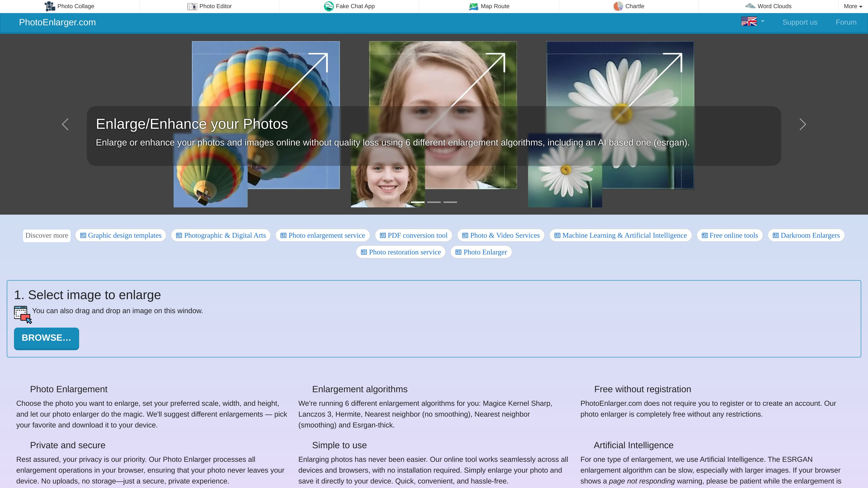Open the Map Route menu item
The image size is (868, 488).
click(489, 6)
